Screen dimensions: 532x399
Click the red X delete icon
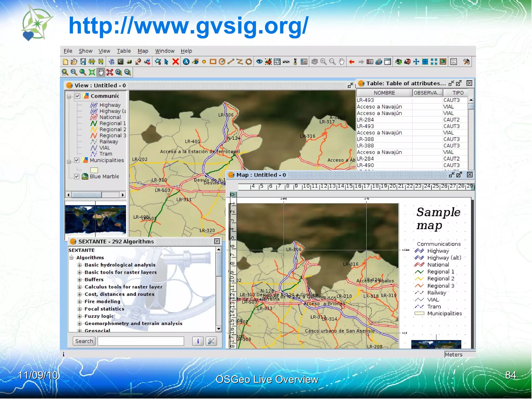[x=176, y=62]
